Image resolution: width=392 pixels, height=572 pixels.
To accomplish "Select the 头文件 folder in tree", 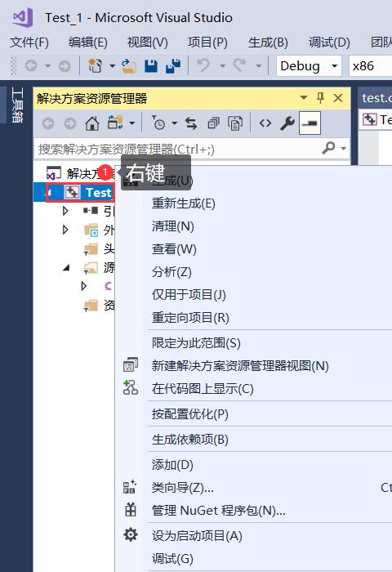I will 99,248.
